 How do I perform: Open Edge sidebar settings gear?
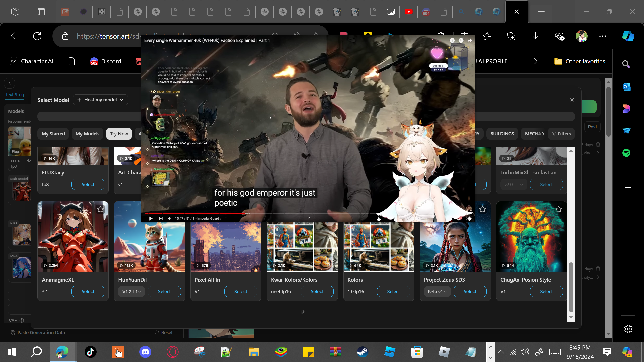(628, 329)
